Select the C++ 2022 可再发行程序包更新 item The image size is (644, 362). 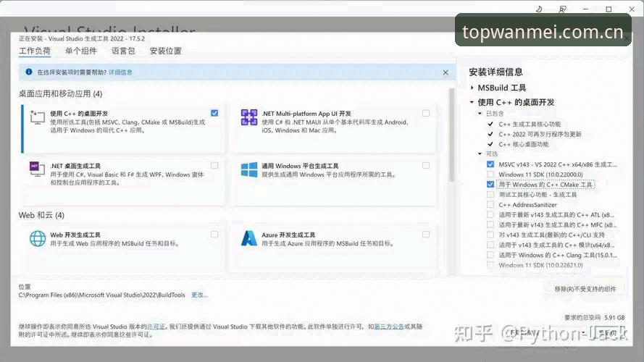point(540,134)
